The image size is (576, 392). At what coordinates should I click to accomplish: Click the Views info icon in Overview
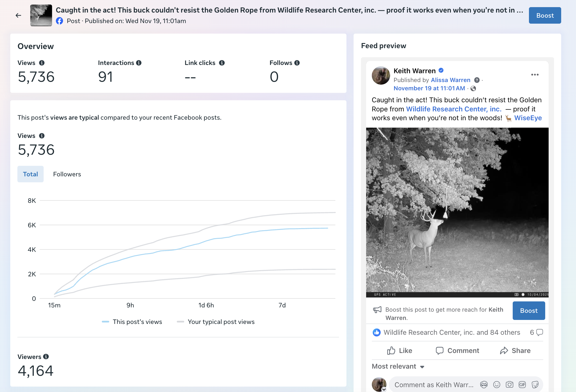click(x=42, y=63)
